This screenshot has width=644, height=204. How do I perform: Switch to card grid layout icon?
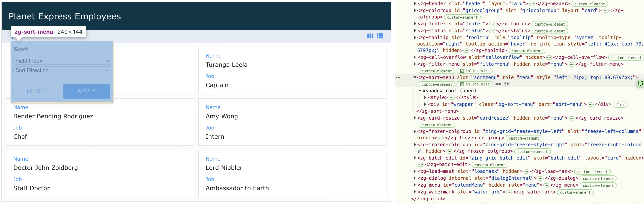pyautogui.click(x=370, y=36)
